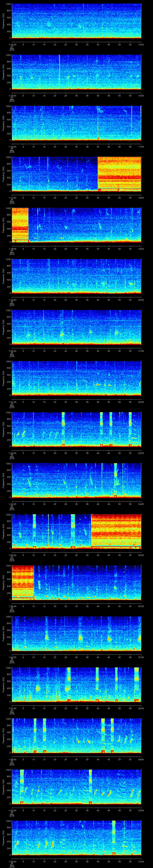Select the spectrogram panel starting at 1:15:00
The image size is (153, 868).
[x=77, y=72]
